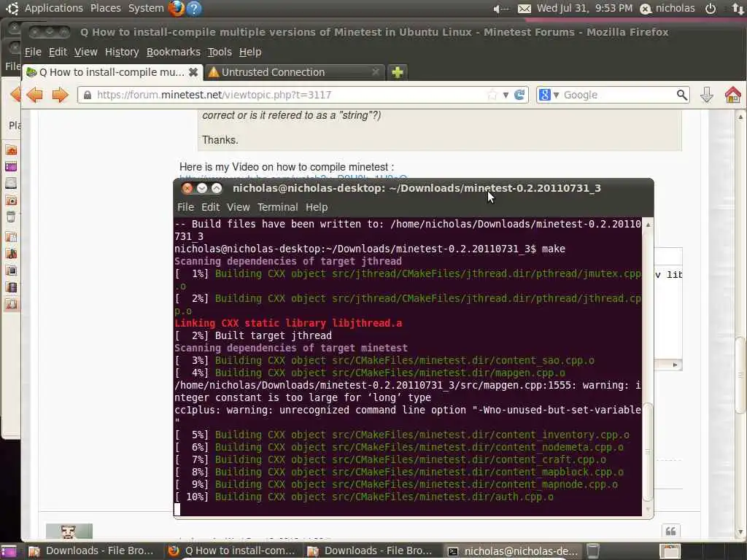Close the 'Q How to install-compile' tab
The image size is (747, 560).
tap(193, 72)
